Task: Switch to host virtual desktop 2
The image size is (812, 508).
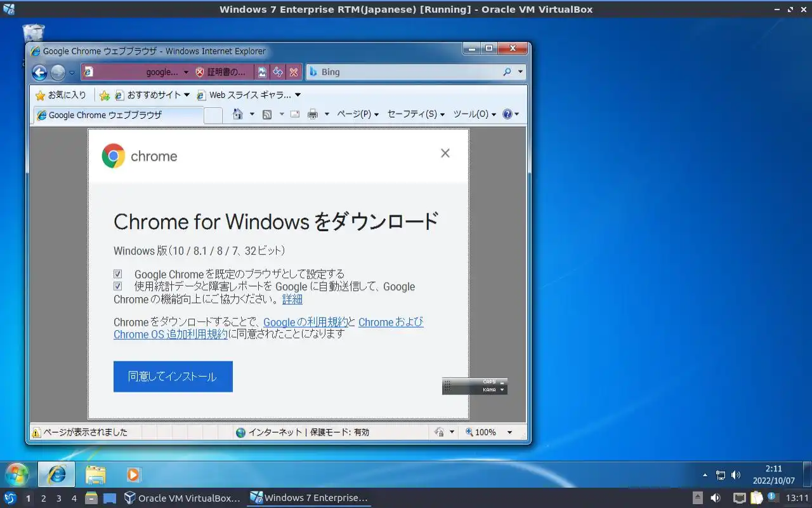Action: (x=43, y=498)
